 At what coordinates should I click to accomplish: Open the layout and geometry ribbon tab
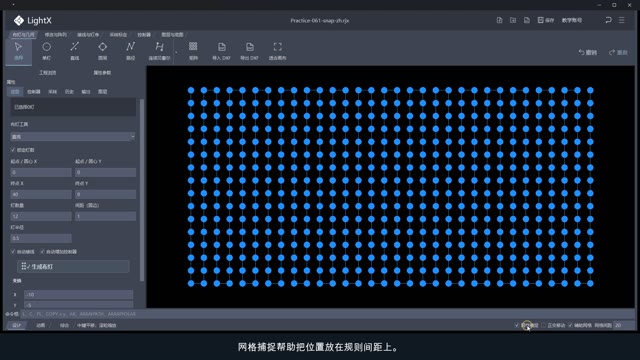click(23, 35)
